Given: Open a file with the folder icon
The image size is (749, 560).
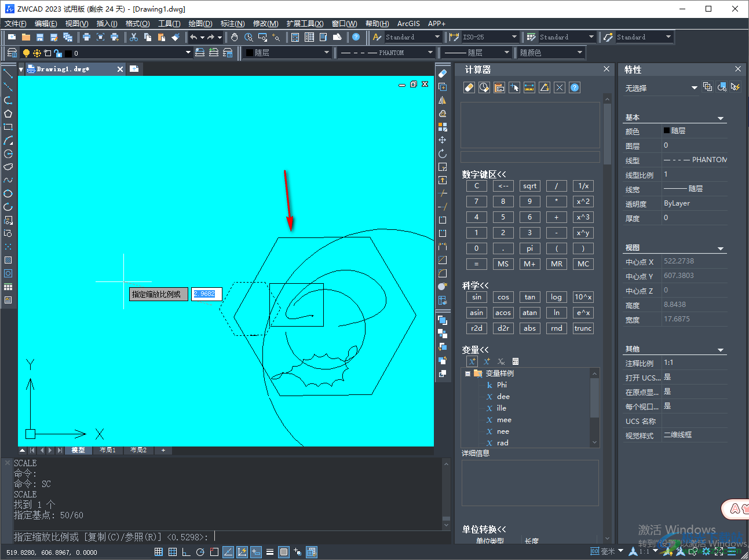Looking at the screenshot, I should 25,37.
